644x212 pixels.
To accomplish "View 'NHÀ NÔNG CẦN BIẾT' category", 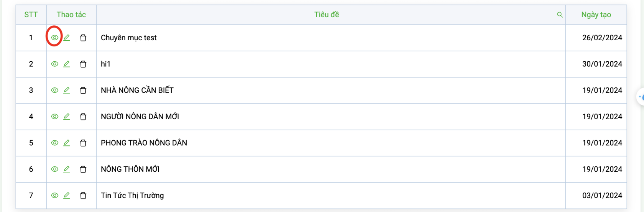I will pyautogui.click(x=55, y=90).
